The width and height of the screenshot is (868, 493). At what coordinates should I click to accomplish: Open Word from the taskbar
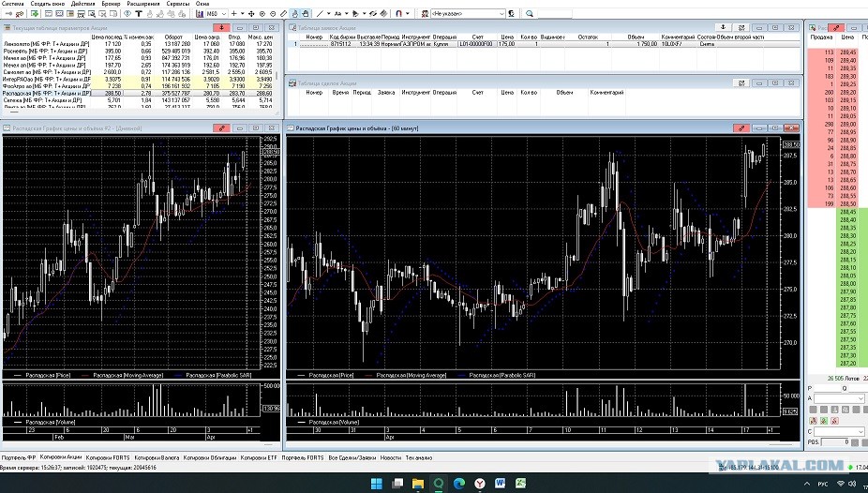(501, 484)
